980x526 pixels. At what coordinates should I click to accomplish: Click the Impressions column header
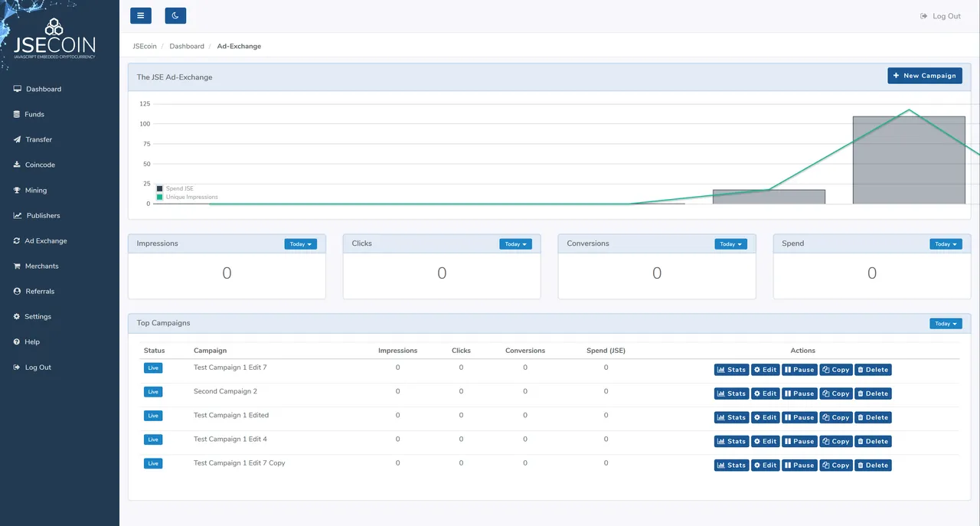[398, 351]
